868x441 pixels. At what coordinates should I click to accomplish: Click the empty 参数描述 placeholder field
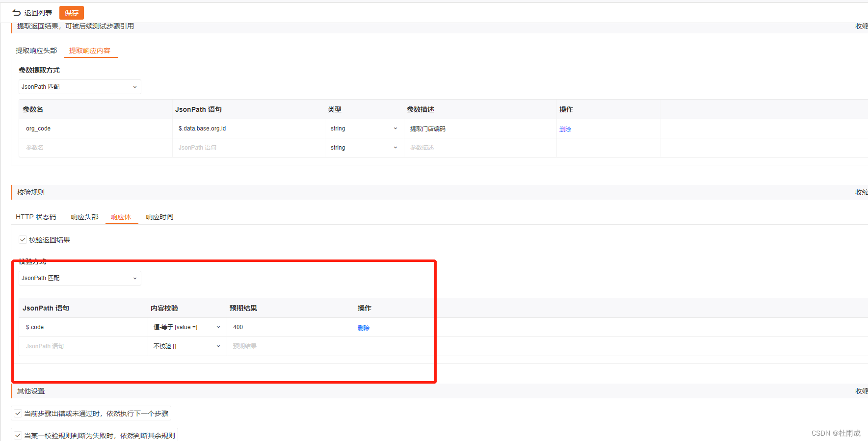click(x=480, y=148)
